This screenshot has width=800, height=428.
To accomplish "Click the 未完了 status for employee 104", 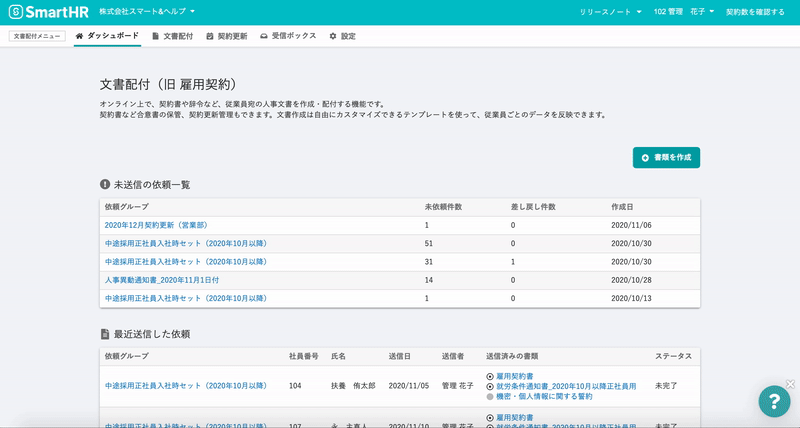I will tap(666, 386).
